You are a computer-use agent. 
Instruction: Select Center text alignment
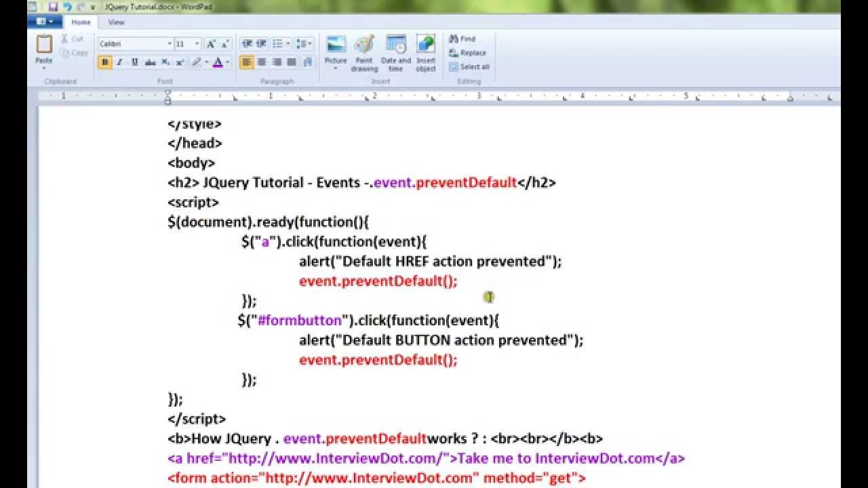261,62
